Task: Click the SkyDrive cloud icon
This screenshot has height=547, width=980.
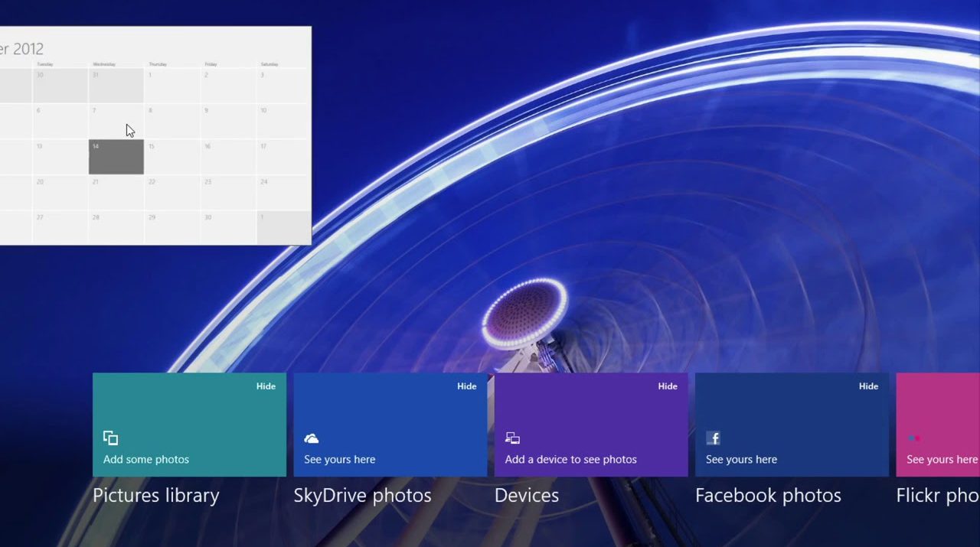Action: pyautogui.click(x=312, y=438)
